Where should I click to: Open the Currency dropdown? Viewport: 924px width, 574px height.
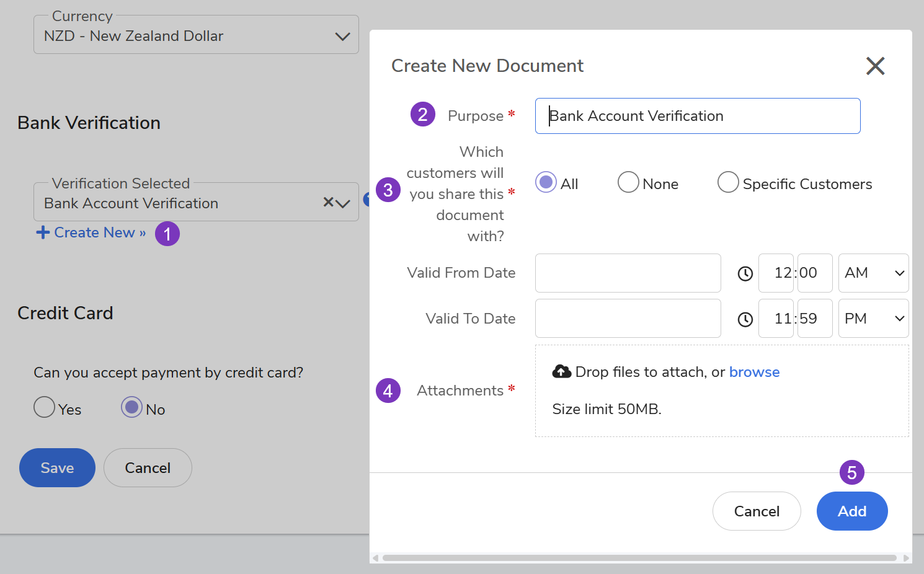(x=342, y=37)
